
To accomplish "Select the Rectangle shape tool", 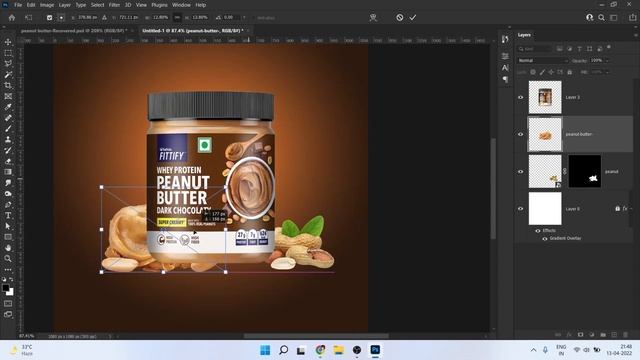I will tap(8, 237).
